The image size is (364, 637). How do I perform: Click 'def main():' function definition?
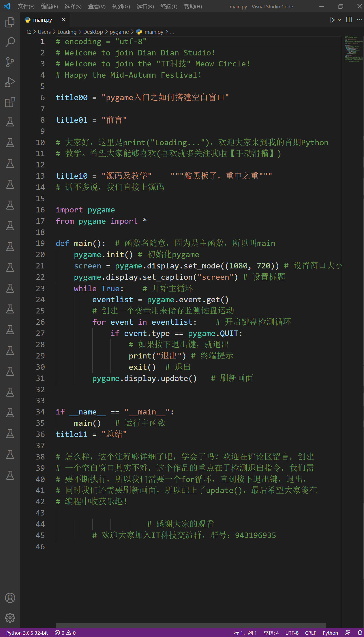[80, 243]
